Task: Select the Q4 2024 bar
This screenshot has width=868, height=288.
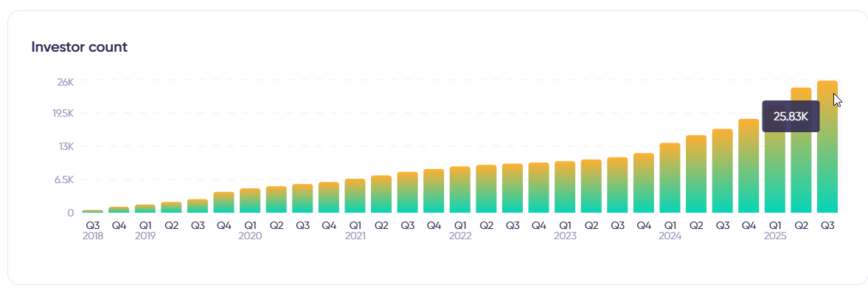Action: [749, 165]
